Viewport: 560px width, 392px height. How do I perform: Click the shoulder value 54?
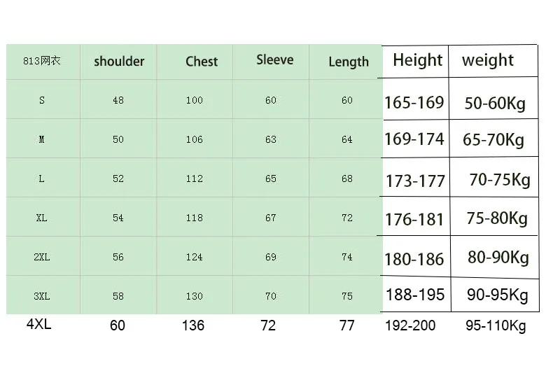click(118, 218)
